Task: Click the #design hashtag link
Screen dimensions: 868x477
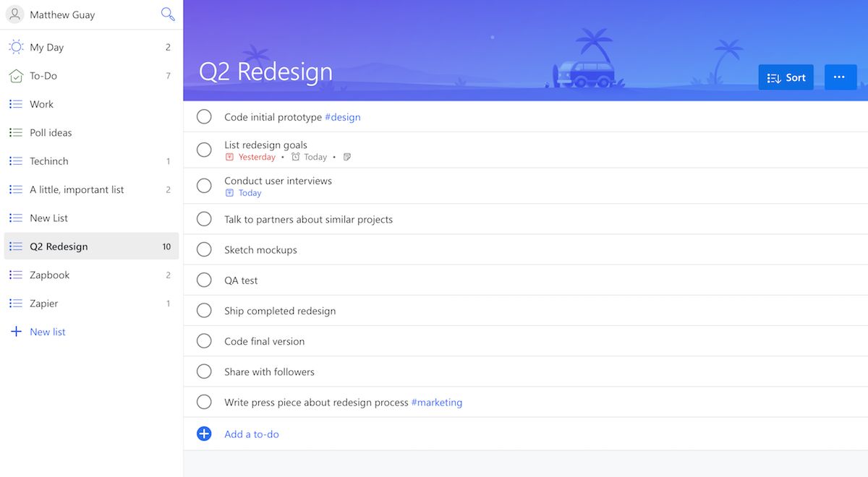Action: pos(343,117)
